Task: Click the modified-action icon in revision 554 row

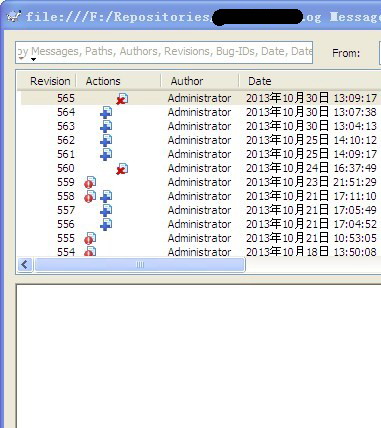Action: click(x=90, y=251)
